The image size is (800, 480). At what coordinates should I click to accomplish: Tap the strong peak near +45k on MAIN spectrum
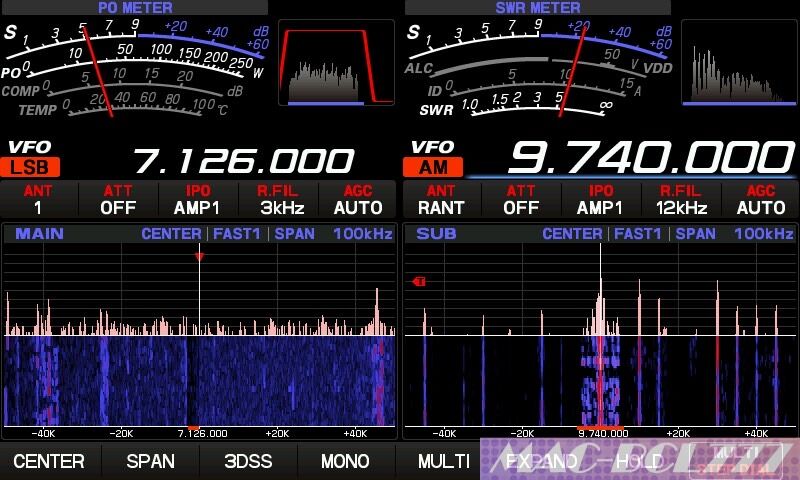click(377, 311)
